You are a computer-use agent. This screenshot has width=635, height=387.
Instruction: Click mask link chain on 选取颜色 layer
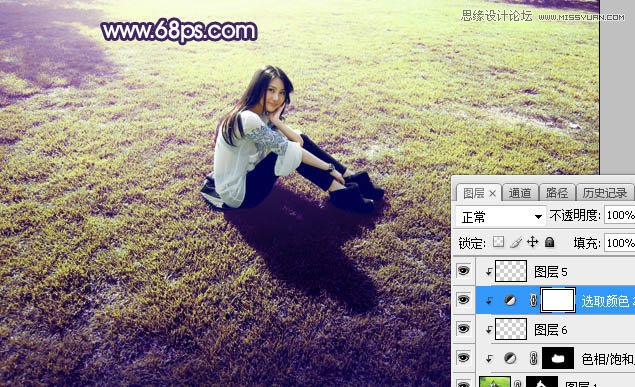pyautogui.click(x=533, y=300)
